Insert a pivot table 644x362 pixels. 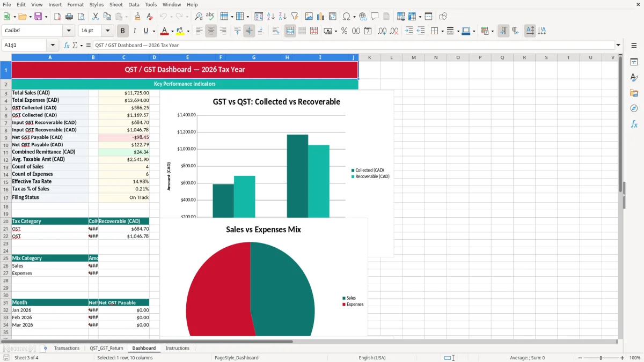coord(333,17)
